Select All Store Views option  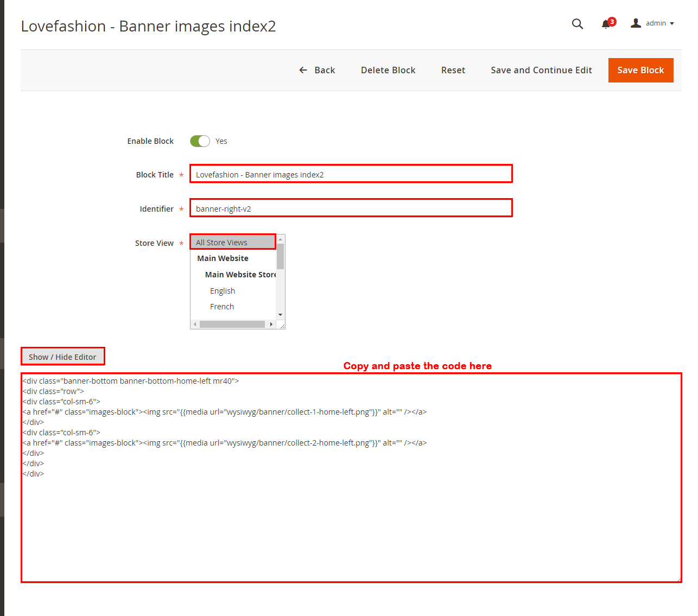(x=233, y=242)
